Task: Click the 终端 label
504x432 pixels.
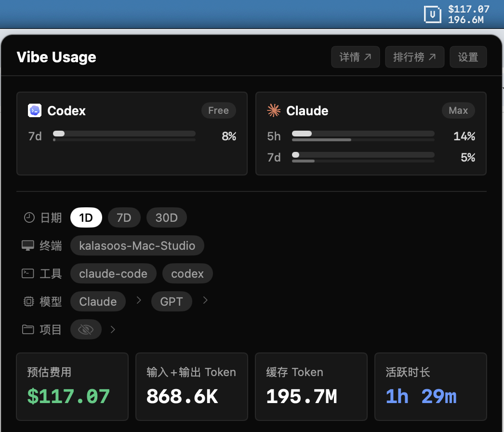Action: tap(51, 246)
